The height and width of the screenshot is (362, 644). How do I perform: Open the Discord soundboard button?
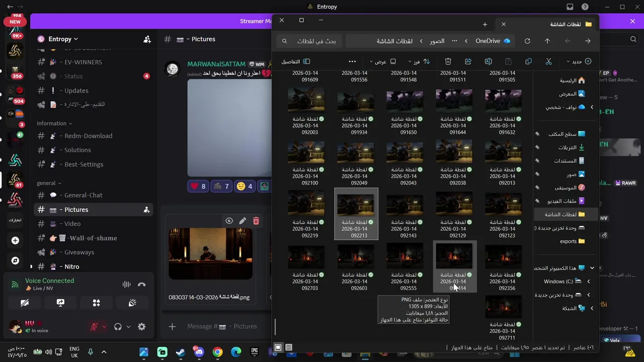pyautogui.click(x=132, y=303)
